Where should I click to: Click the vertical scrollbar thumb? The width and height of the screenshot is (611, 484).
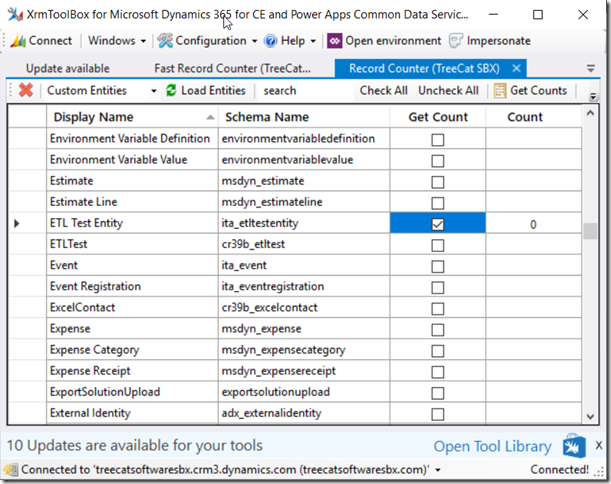[590, 231]
